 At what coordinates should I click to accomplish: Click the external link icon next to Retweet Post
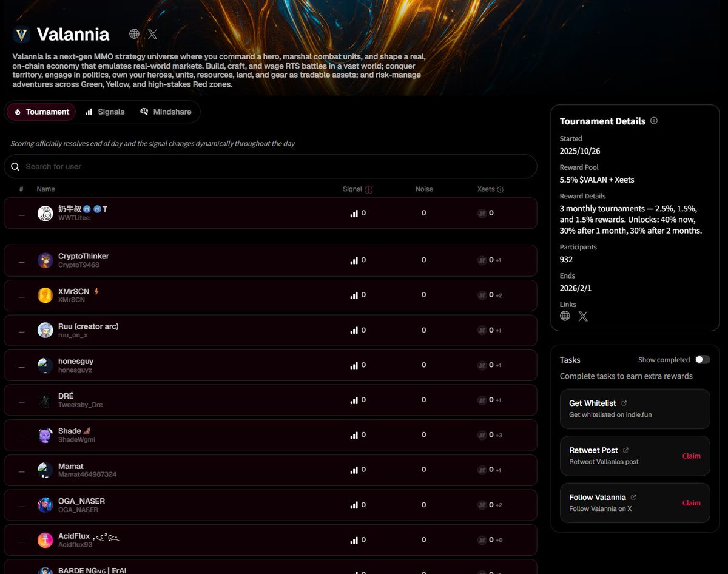click(625, 450)
